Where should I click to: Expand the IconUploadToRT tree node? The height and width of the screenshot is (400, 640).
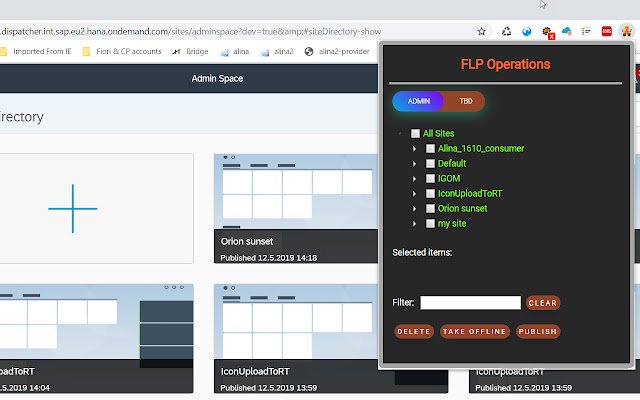414,193
